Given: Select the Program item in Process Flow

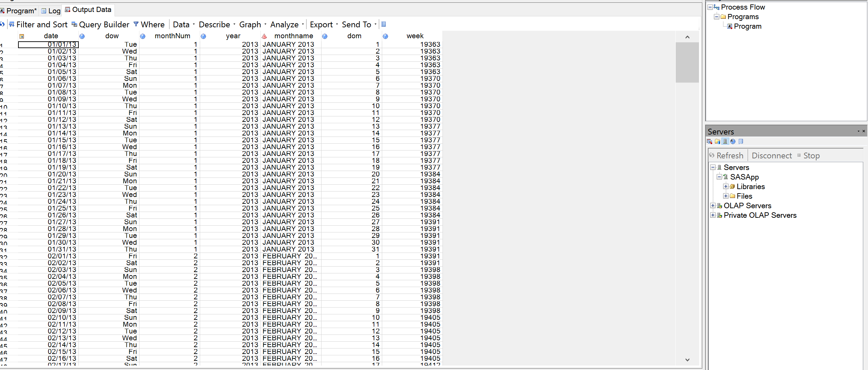Looking at the screenshot, I should [x=747, y=26].
